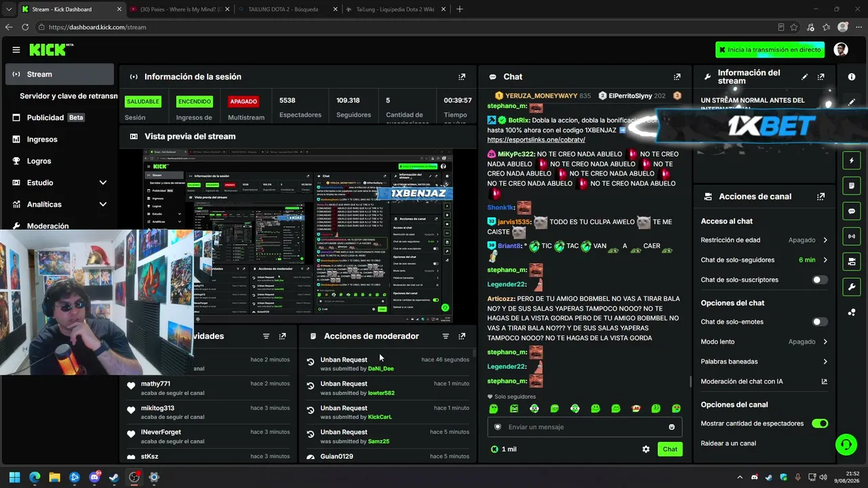This screenshot has width=868, height=488.
Task: Click Inicia la transmisión en directo button
Action: [x=770, y=49]
